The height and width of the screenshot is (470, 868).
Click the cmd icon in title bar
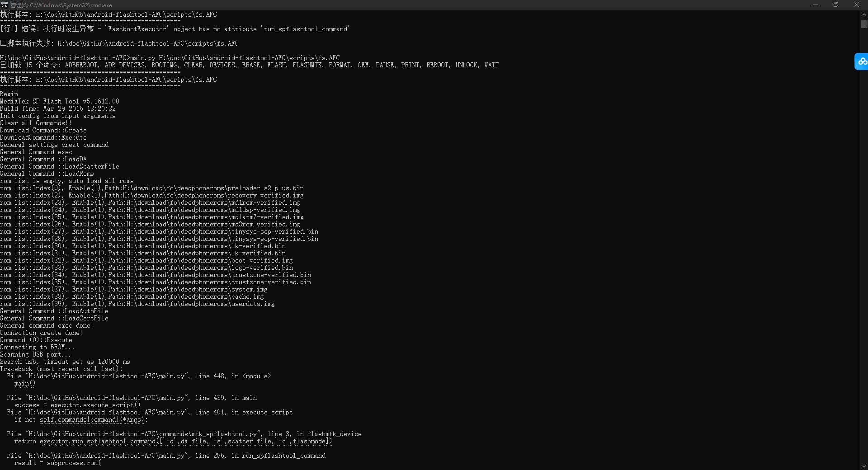[x=5, y=5]
